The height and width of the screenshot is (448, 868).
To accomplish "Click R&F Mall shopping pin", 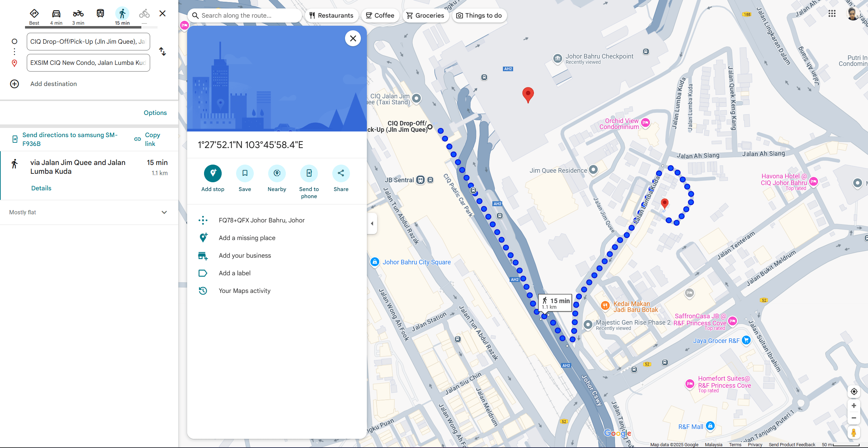I will (x=710, y=426).
